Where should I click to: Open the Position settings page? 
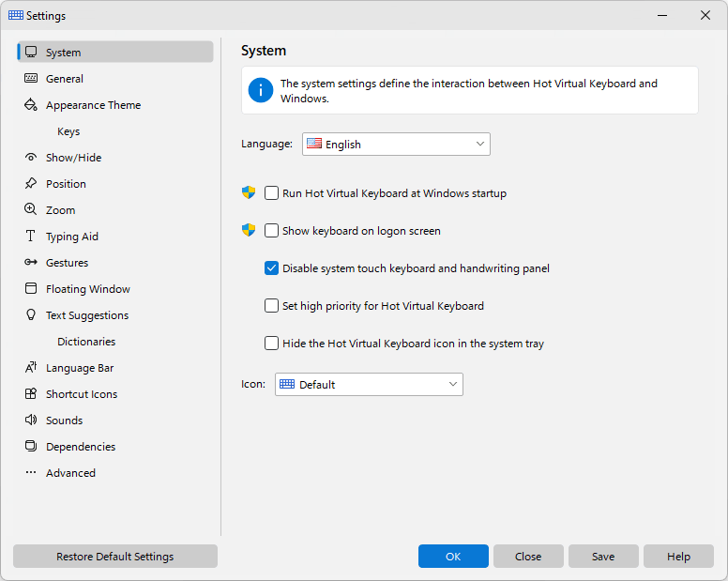click(115, 184)
